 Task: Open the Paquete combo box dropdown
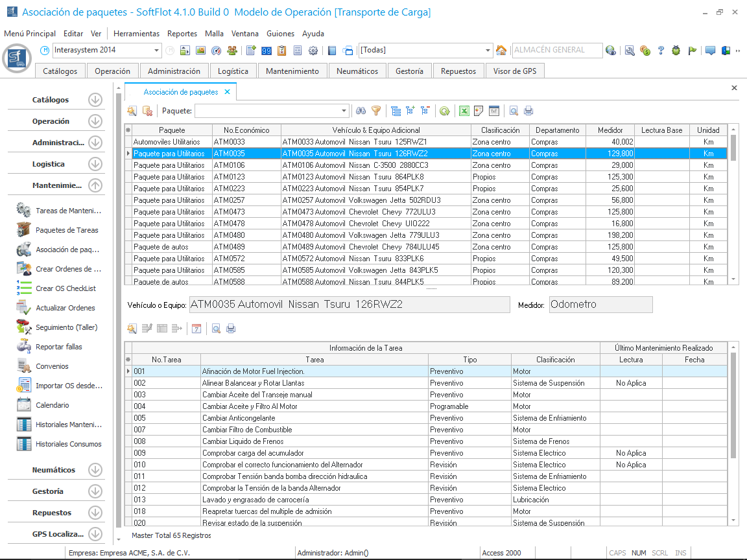[344, 111]
